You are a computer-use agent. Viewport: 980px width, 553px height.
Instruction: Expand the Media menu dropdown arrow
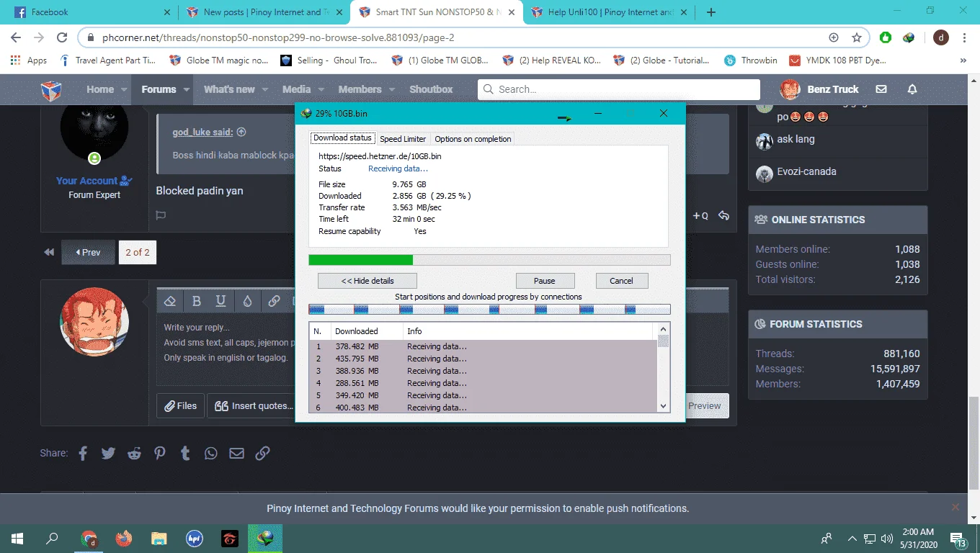(x=321, y=90)
